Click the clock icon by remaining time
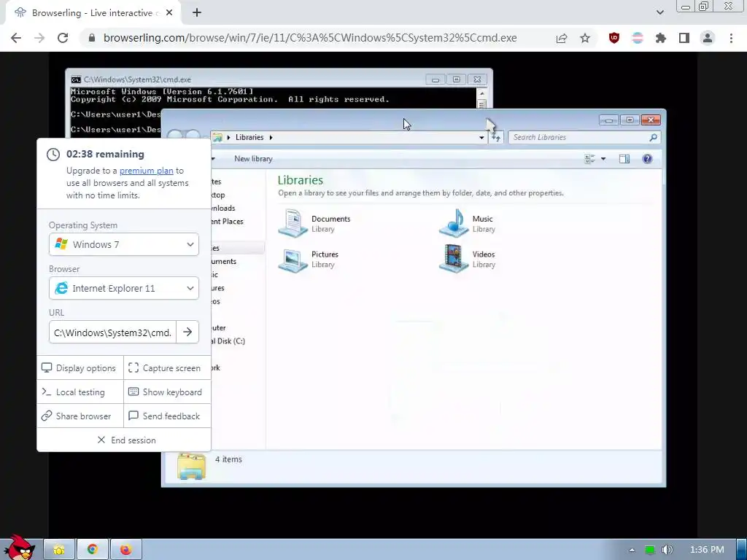 coord(53,155)
